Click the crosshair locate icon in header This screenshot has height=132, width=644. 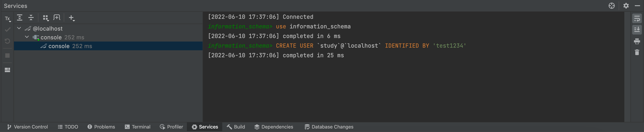tap(612, 6)
